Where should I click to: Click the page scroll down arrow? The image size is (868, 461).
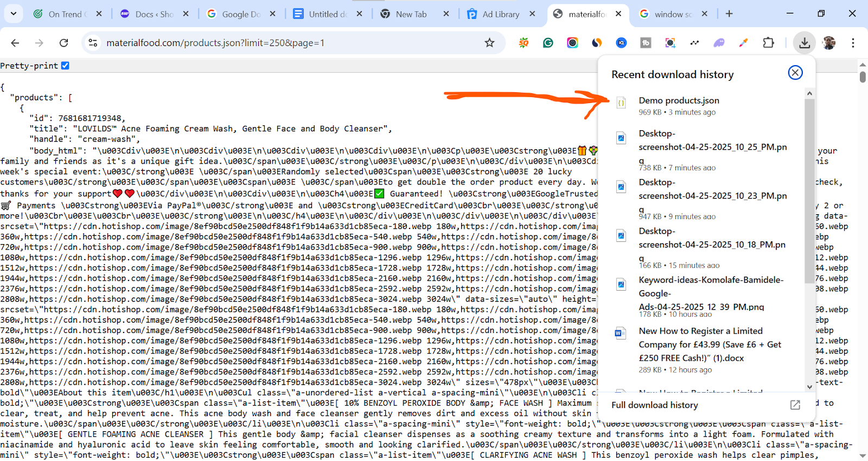tap(863, 456)
